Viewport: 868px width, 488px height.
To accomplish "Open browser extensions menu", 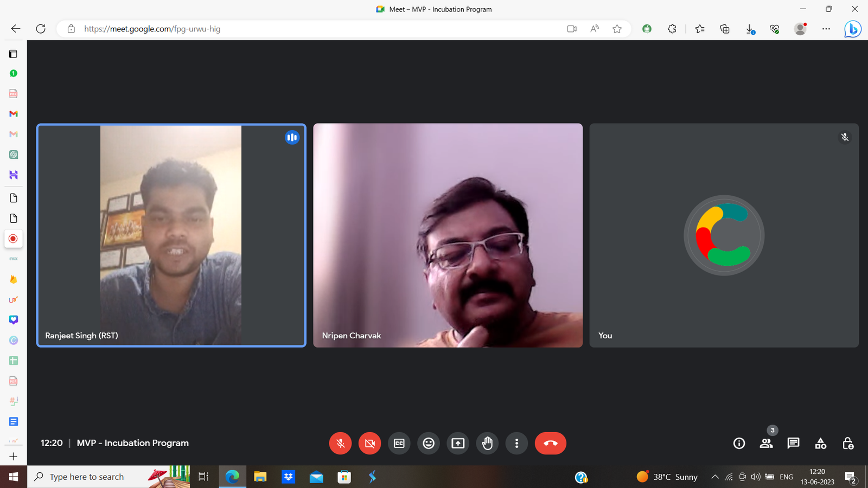I will tap(672, 29).
